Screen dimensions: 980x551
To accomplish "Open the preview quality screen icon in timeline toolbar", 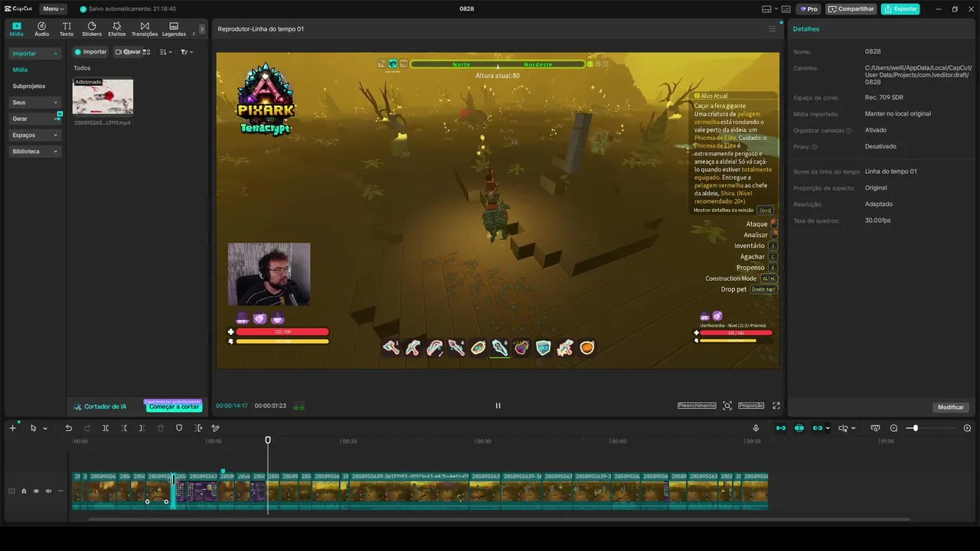I will pos(875,428).
